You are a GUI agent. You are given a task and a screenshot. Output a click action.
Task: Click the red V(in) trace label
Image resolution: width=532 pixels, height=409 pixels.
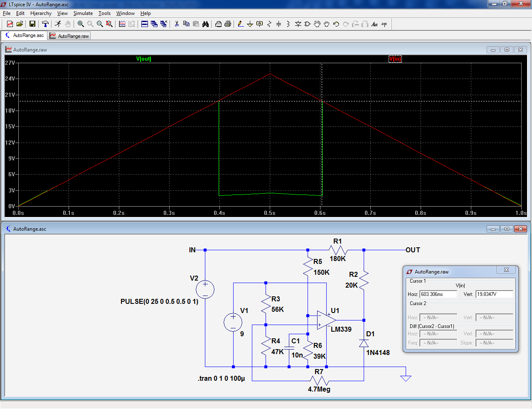[395, 59]
